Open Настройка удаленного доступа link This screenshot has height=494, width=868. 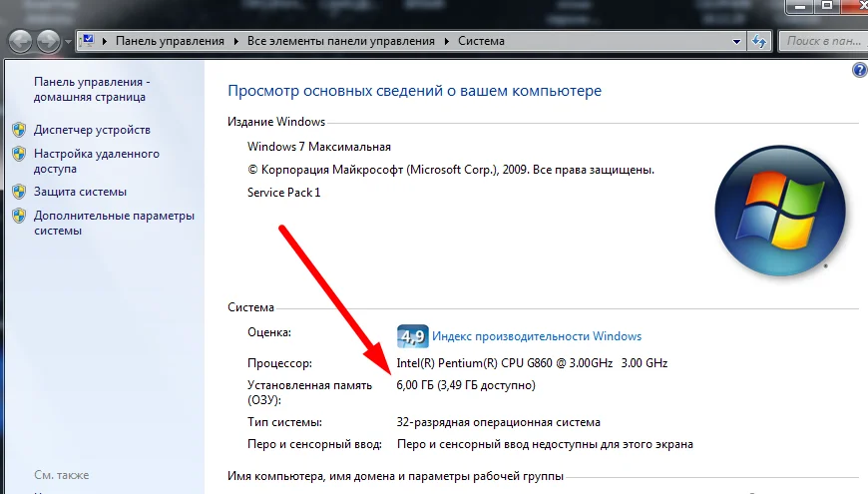click(x=97, y=161)
